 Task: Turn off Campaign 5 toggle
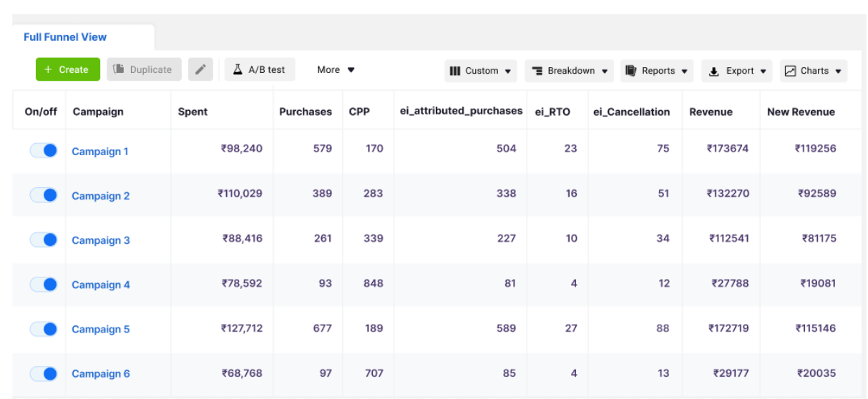coord(44,329)
